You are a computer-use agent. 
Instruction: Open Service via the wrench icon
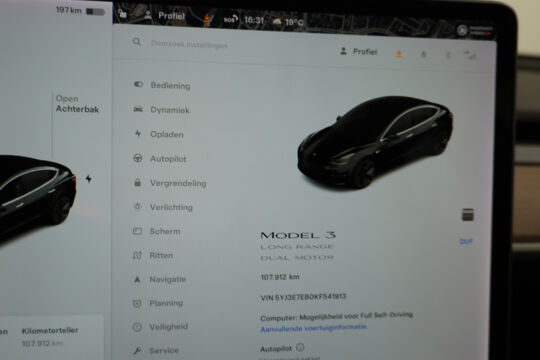tap(137, 351)
